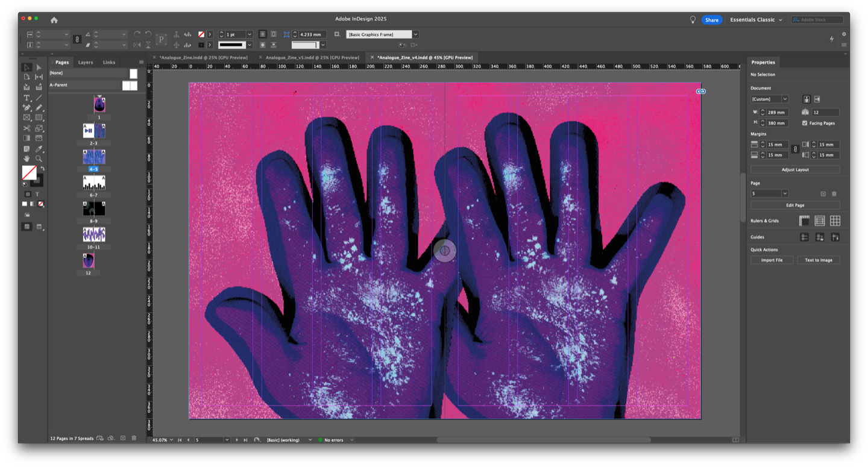Select the Scissors tool

(x=27, y=128)
